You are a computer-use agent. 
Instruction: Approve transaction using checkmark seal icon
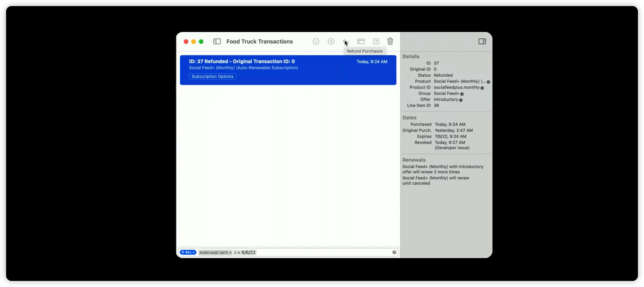[316, 41]
